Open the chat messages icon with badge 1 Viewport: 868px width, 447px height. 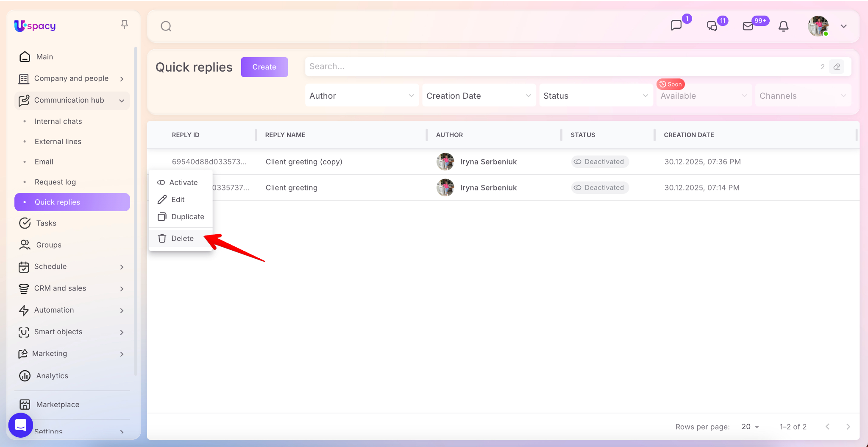pos(676,25)
